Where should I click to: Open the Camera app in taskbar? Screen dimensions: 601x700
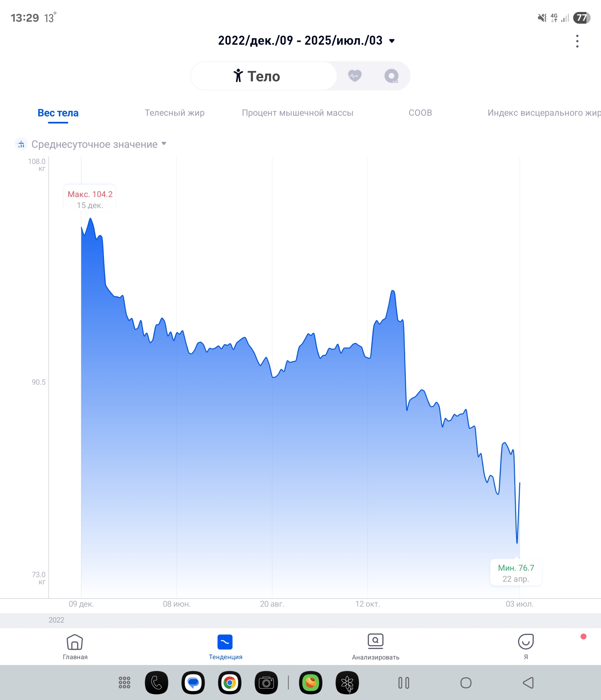[x=266, y=683]
